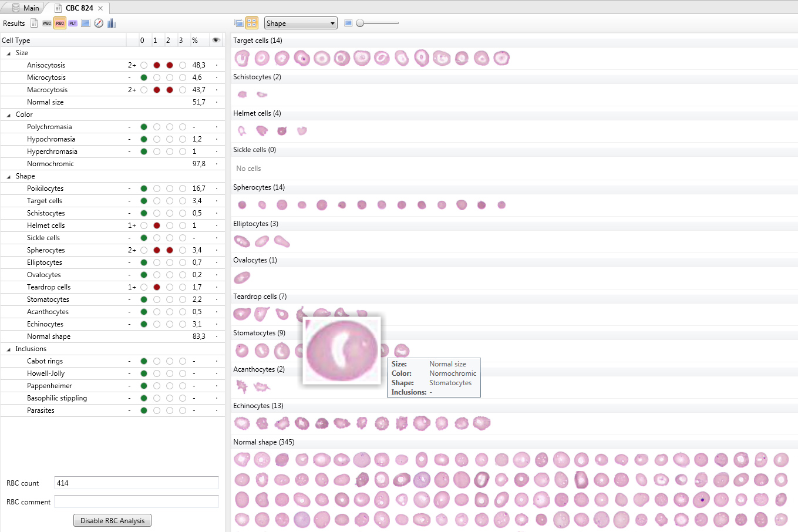Screen dimensions: 798x532
Task: Click the blue image icon after PLT
Action: pyautogui.click(x=86, y=23)
